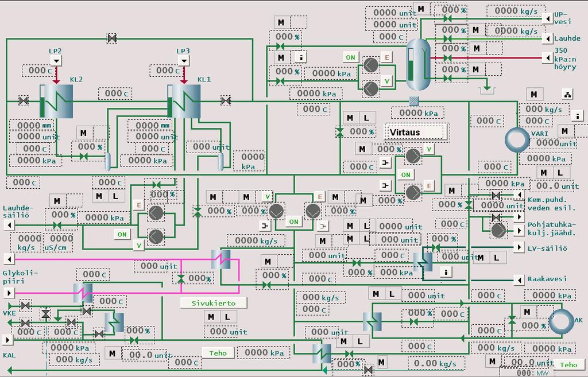588x377 pixels.
Task: Open the info icon near the top-center M button
Action: point(300,57)
